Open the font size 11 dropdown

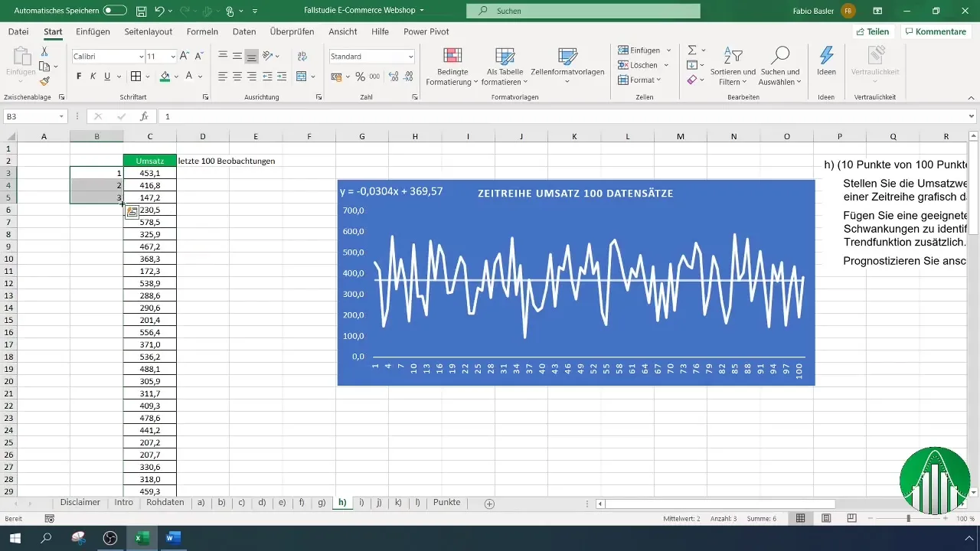(173, 57)
